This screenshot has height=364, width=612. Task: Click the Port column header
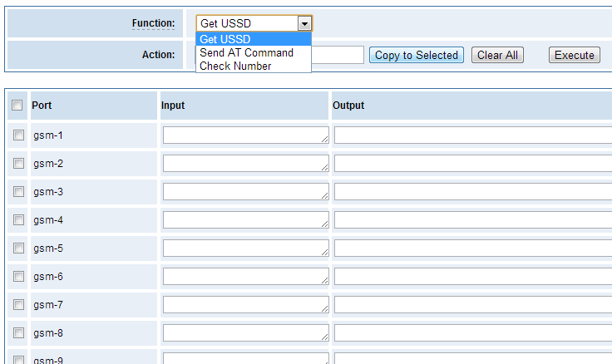coord(42,106)
